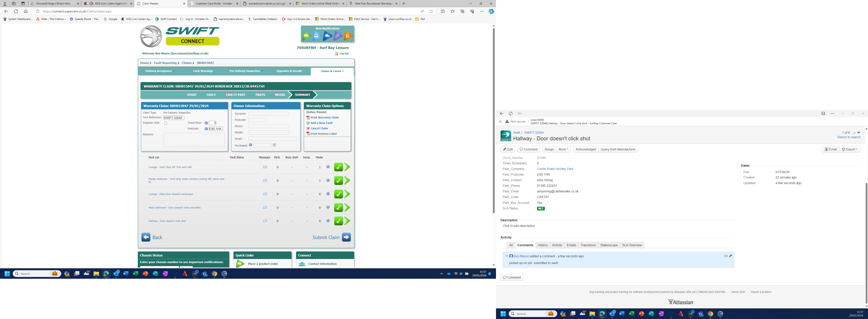
Task: Click into the Reasons text box
Action: pyautogui.click(x=194, y=140)
